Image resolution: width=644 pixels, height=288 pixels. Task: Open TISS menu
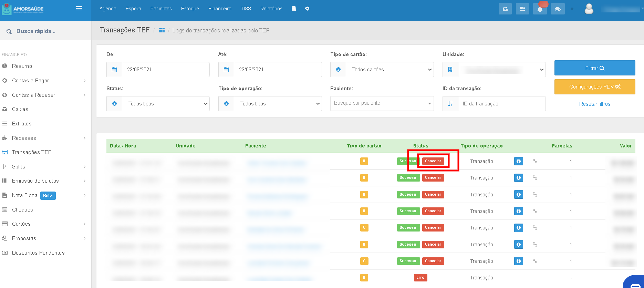coord(246,9)
